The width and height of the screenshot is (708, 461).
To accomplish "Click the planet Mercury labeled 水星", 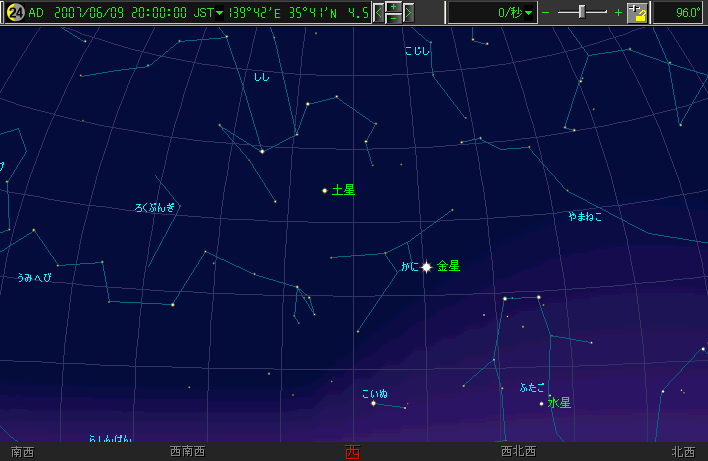I will (542, 403).
